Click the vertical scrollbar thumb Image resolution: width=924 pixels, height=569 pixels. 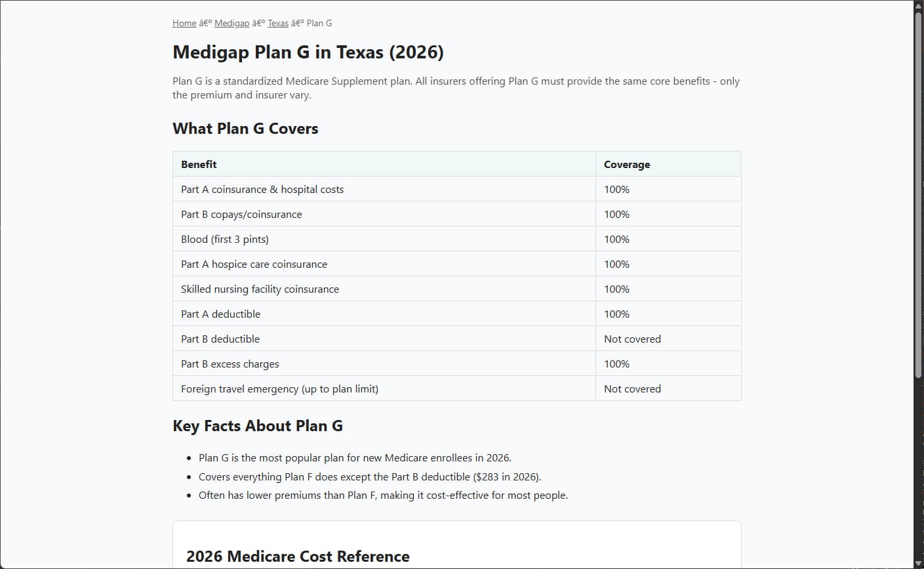[x=918, y=195]
